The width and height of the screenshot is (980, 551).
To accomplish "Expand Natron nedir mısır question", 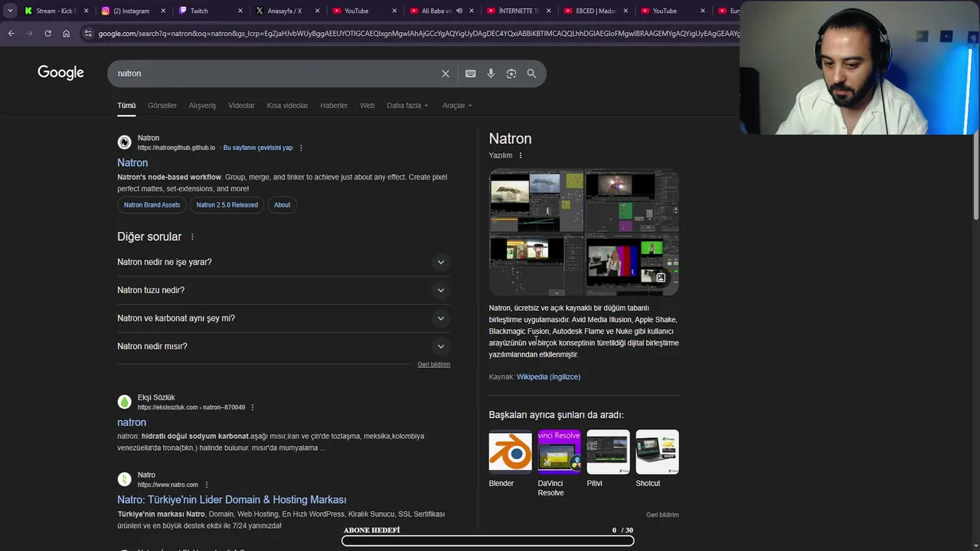I will pos(283,346).
